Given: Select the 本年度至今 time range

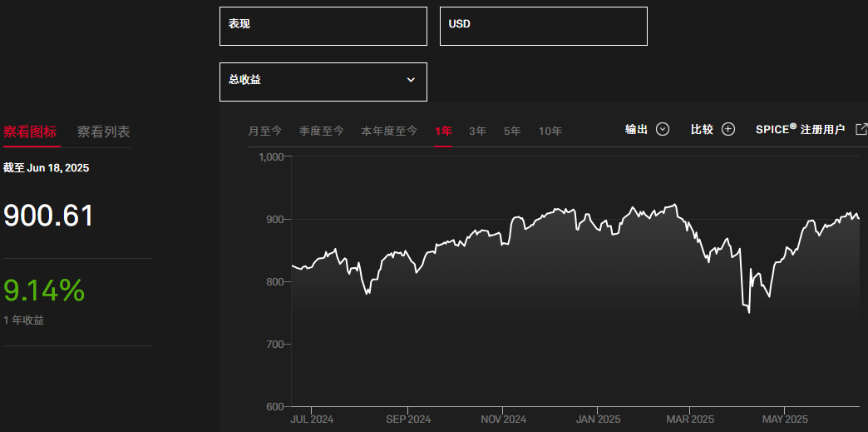Looking at the screenshot, I should (389, 132).
